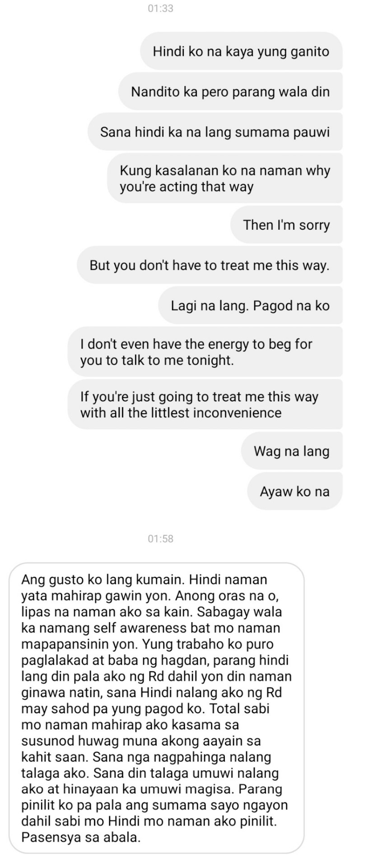368x868 pixels.
Task: Select the "I don't even have the energy" message
Action: click(205, 352)
